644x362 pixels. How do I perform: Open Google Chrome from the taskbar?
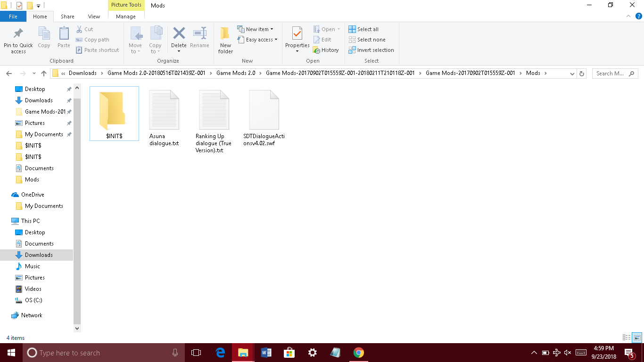point(359,353)
